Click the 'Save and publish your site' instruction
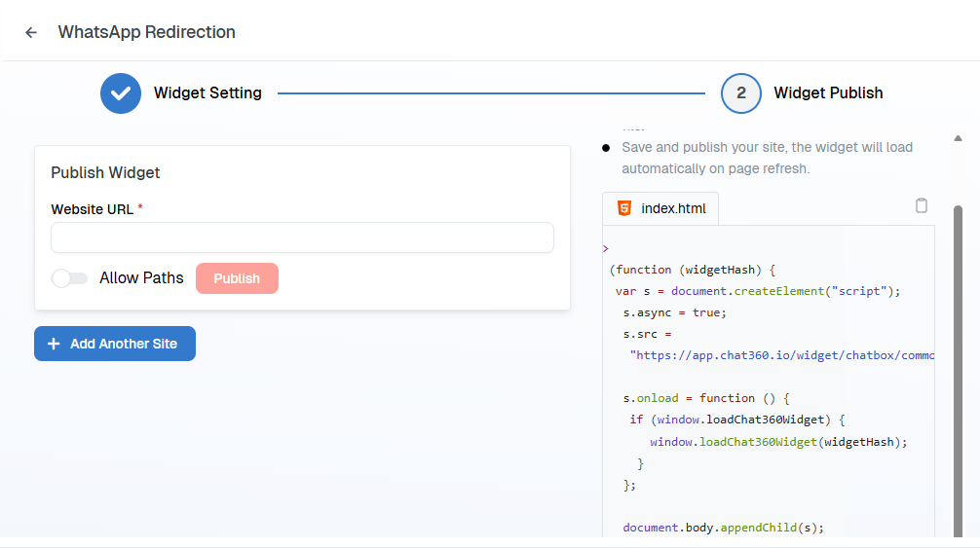 767,158
